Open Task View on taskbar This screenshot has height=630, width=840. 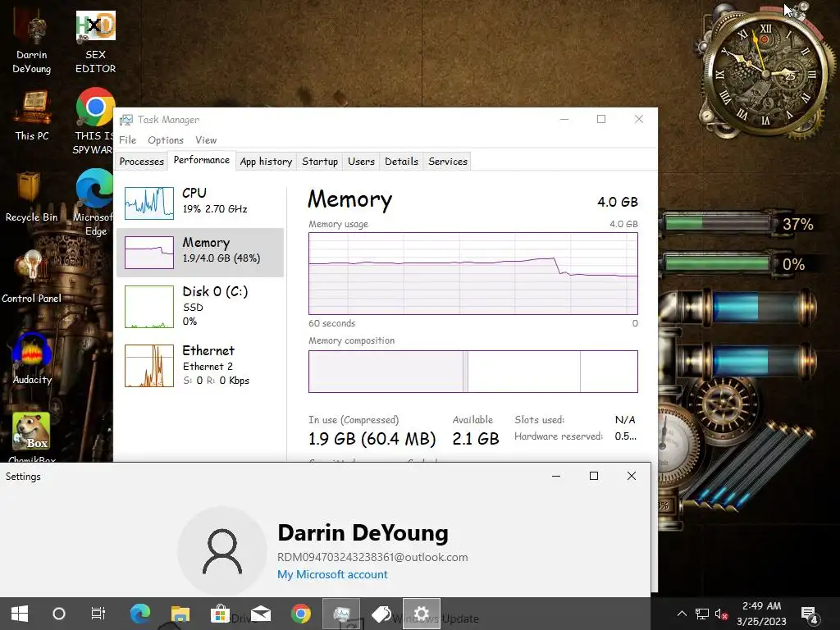coord(98,614)
